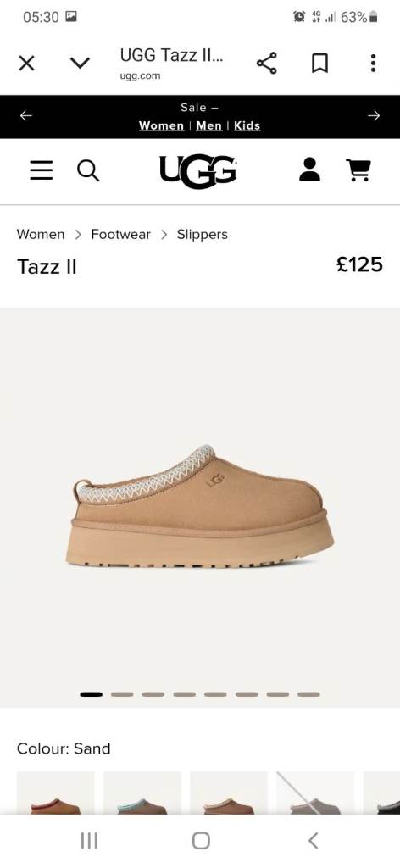Go to previous promo banner arrow
The image size is (400, 868).
[x=26, y=115]
